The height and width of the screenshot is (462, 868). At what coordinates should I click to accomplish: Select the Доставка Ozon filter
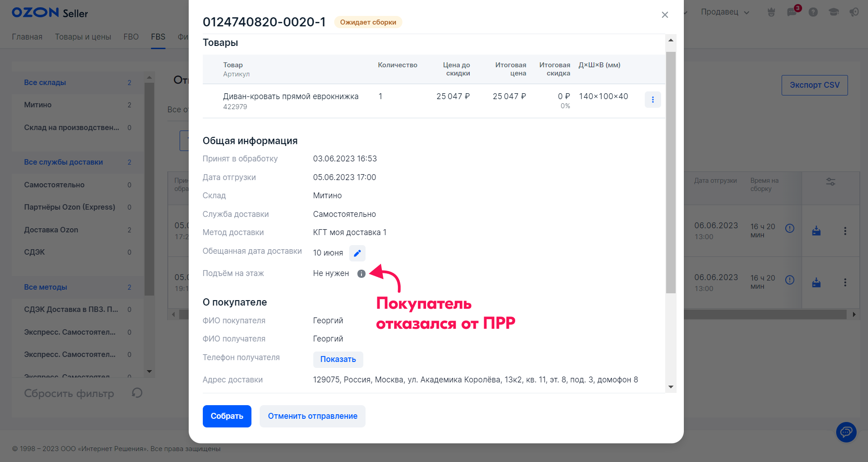(x=78, y=230)
